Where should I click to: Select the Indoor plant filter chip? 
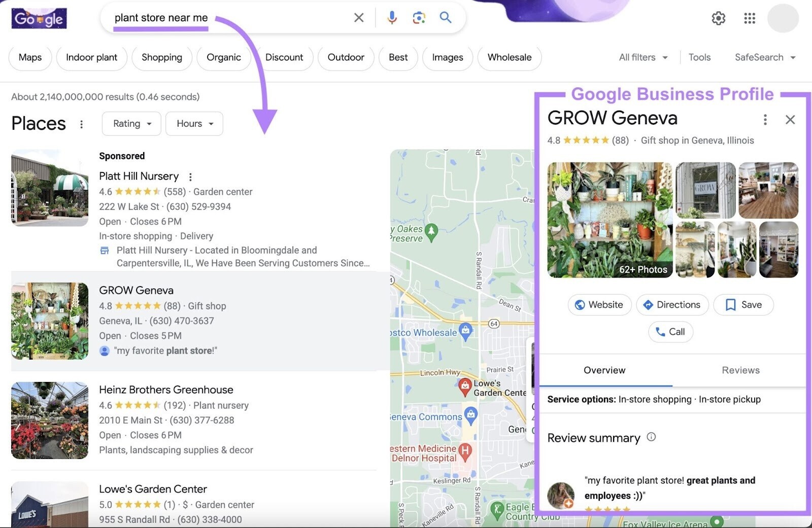pos(91,57)
